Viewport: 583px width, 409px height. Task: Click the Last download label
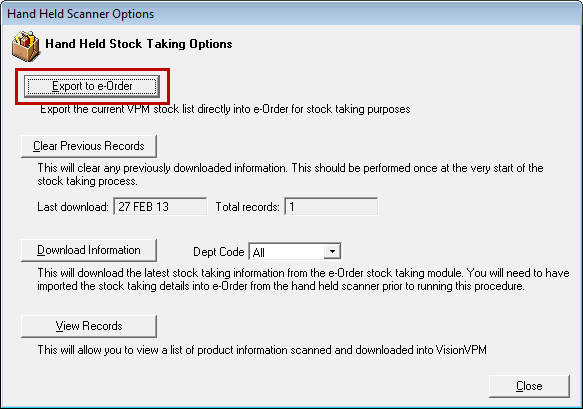click(x=73, y=207)
